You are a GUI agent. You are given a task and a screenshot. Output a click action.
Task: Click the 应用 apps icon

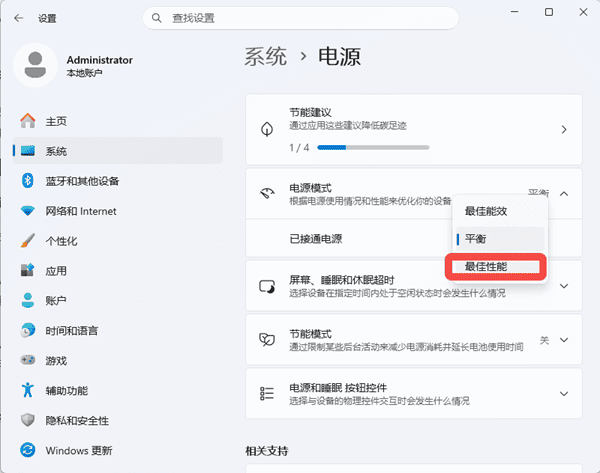click(x=28, y=270)
